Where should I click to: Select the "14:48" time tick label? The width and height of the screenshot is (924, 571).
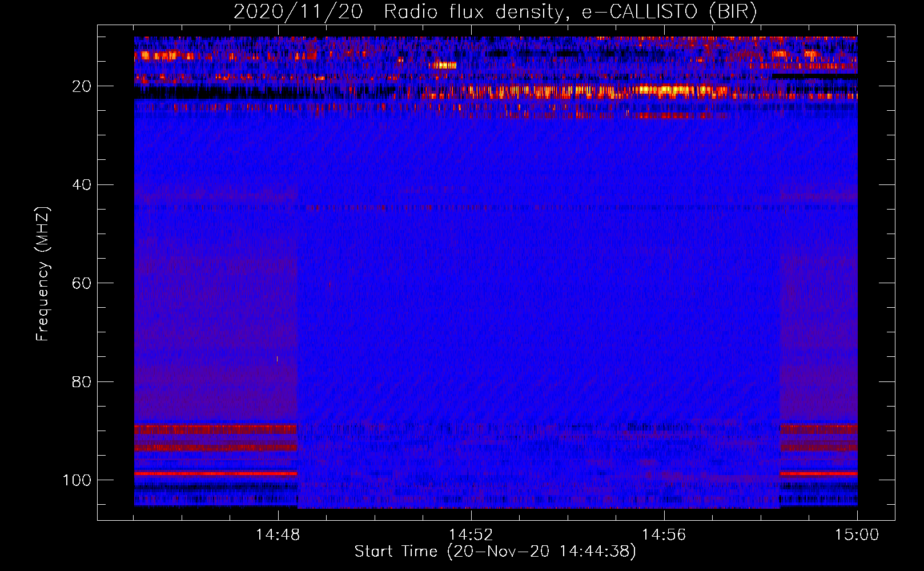(x=278, y=535)
